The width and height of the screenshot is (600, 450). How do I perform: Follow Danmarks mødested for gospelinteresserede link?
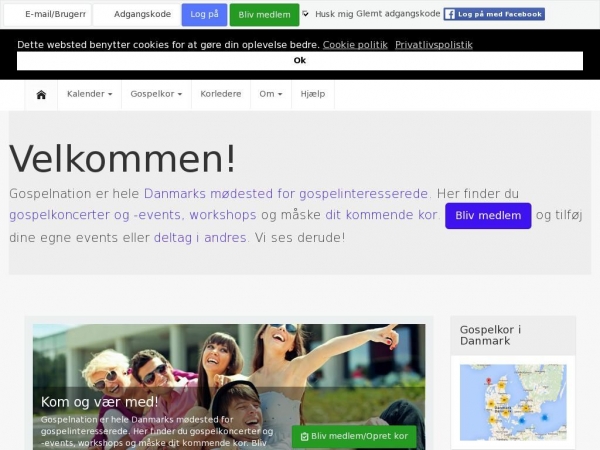click(x=286, y=194)
